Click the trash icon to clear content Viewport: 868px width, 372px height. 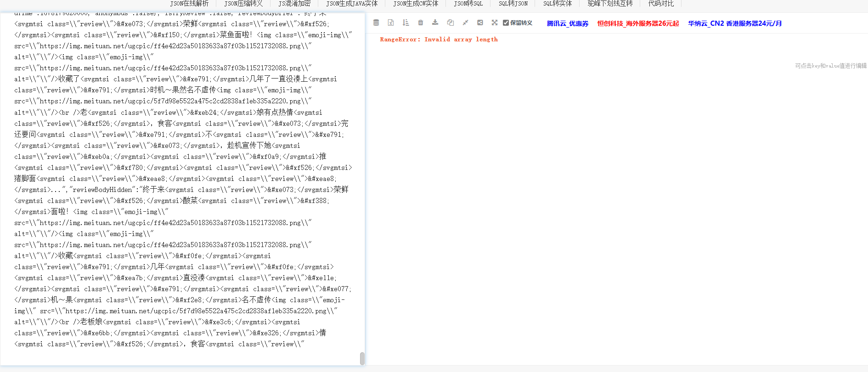pos(421,23)
